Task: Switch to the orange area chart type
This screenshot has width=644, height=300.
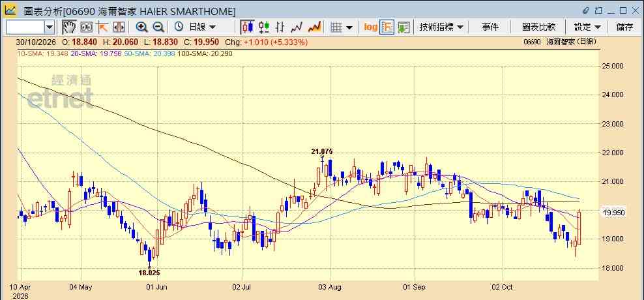Action: (x=314, y=27)
